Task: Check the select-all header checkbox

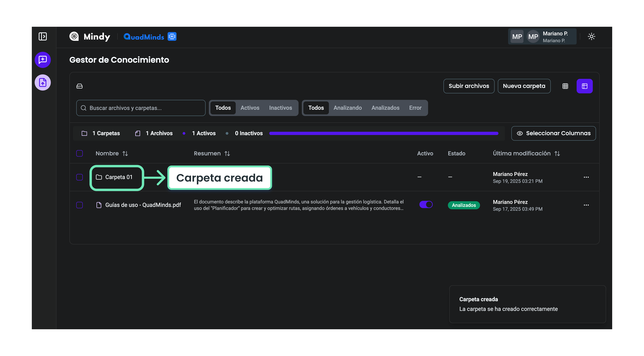Action: [80, 153]
